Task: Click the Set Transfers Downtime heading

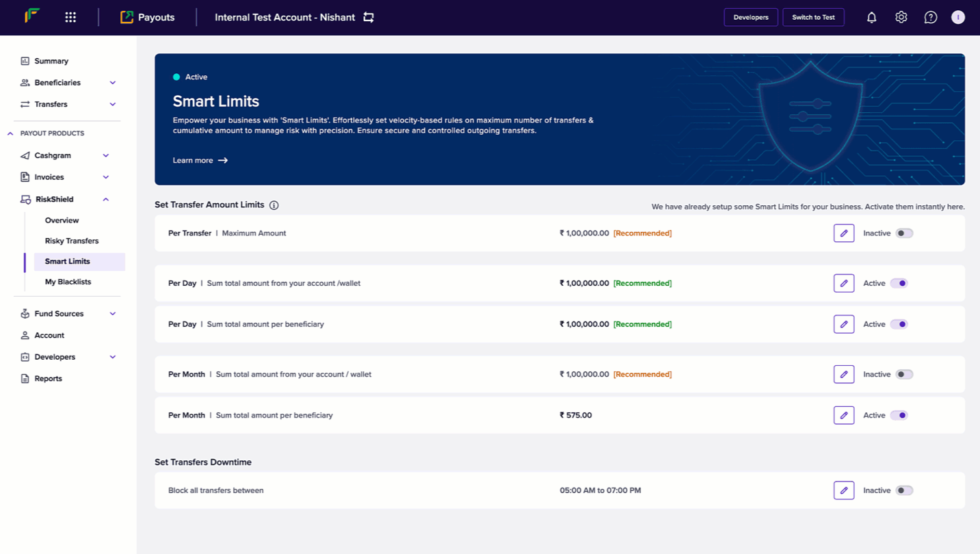Action: 203,462
